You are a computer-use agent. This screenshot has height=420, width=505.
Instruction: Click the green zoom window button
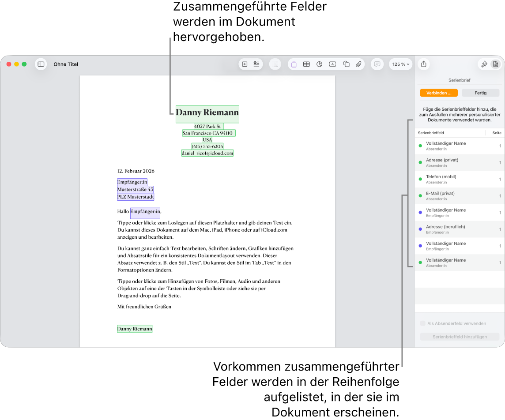[x=24, y=64]
